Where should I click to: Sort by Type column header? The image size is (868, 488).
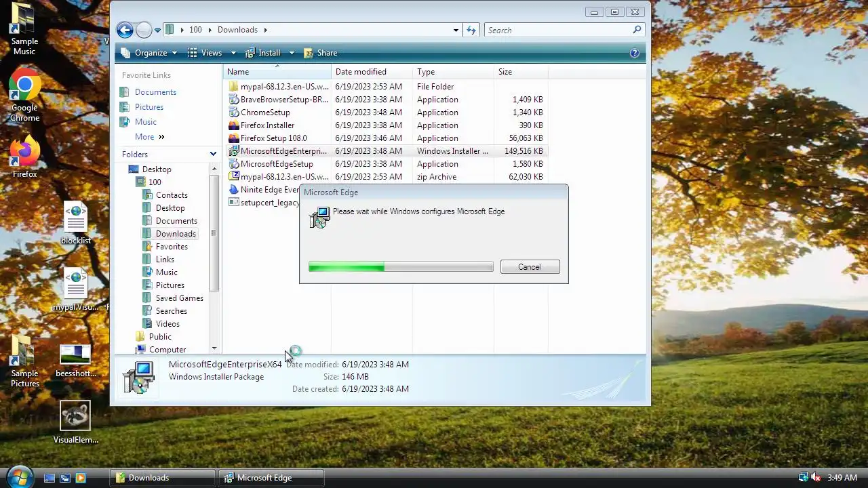454,72
